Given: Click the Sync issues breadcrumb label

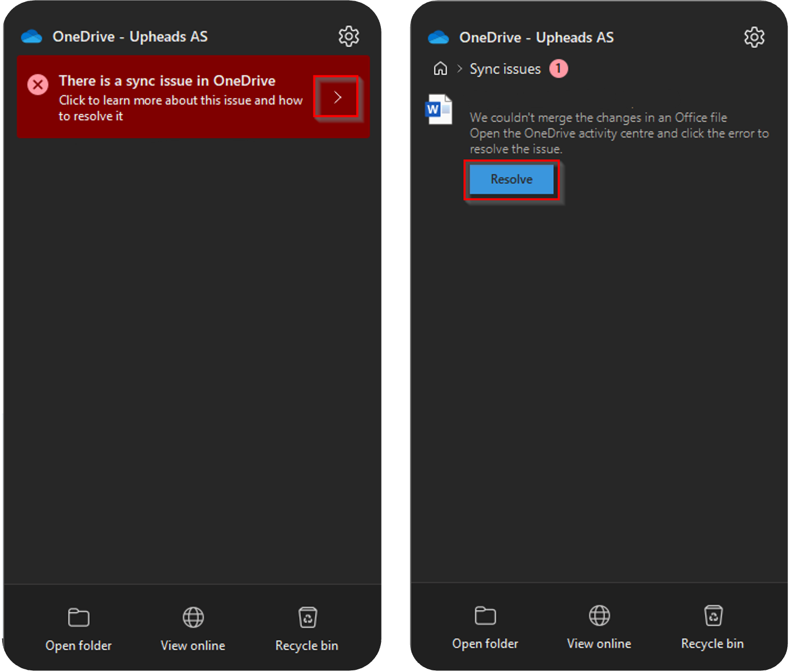Looking at the screenshot, I should click(x=505, y=69).
